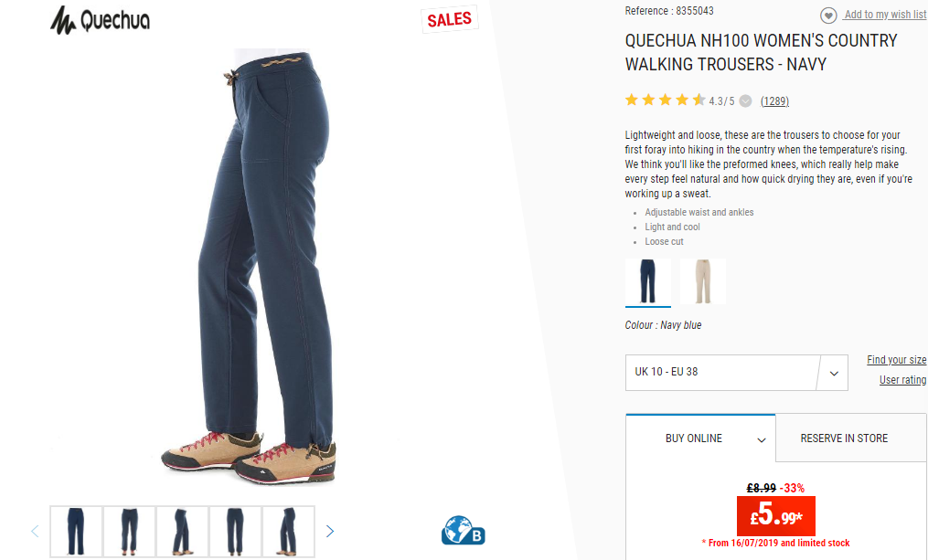Viewport: 928px width, 560px height.
Task: Open the Find your size link
Action: pos(897,360)
